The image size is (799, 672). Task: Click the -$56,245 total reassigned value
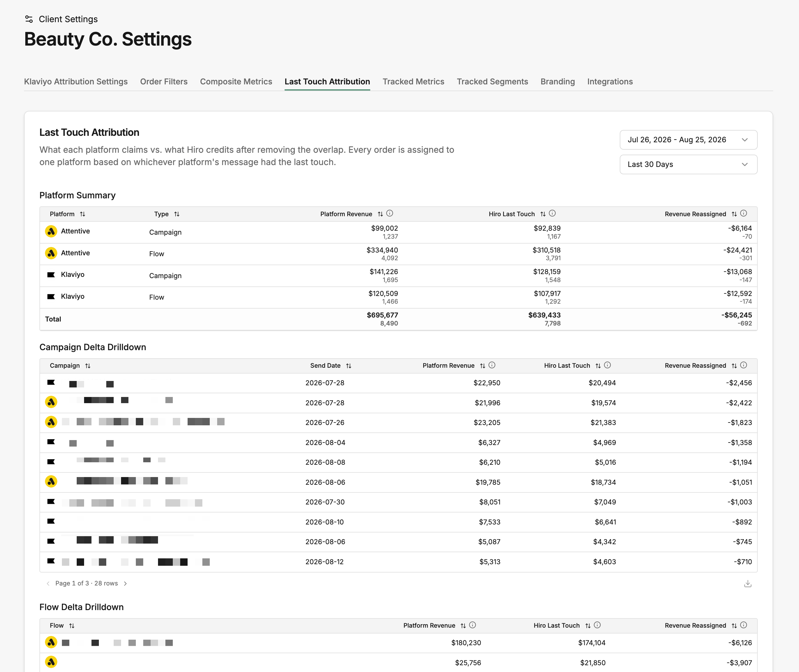click(736, 315)
